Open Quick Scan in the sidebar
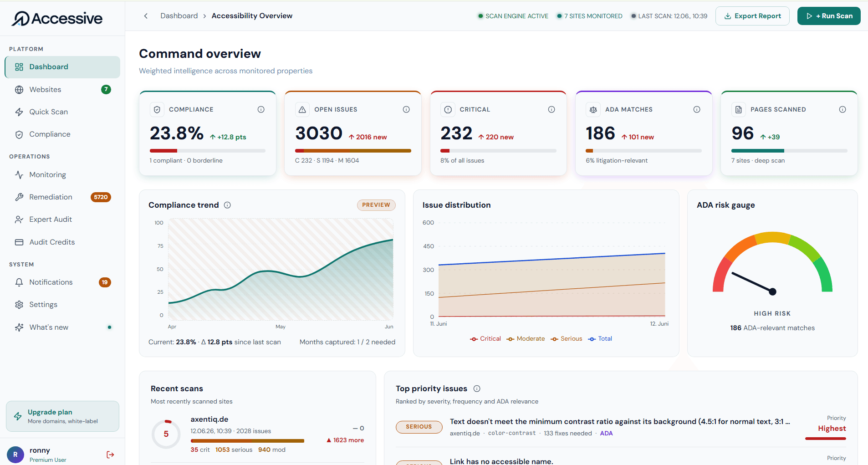Image resolution: width=868 pixels, height=465 pixels. click(62, 112)
